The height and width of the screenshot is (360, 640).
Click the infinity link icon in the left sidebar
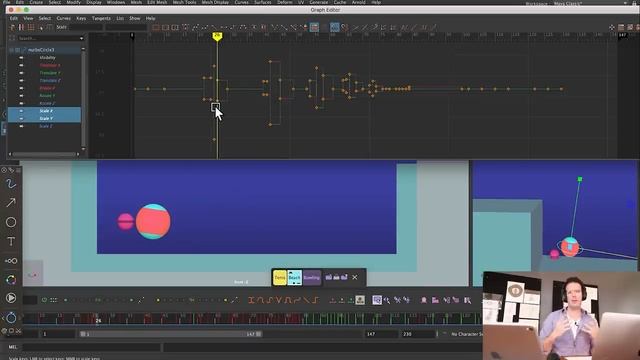11,261
